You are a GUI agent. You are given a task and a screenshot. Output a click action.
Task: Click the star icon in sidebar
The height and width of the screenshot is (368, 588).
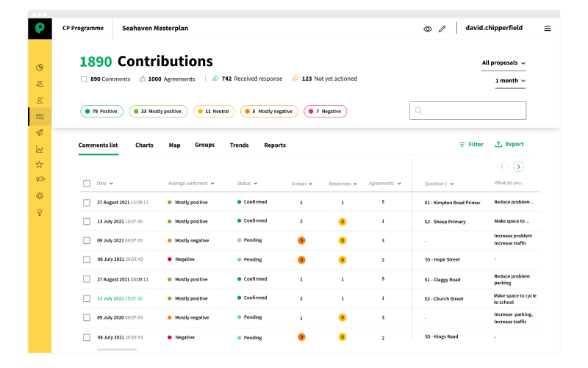(40, 165)
